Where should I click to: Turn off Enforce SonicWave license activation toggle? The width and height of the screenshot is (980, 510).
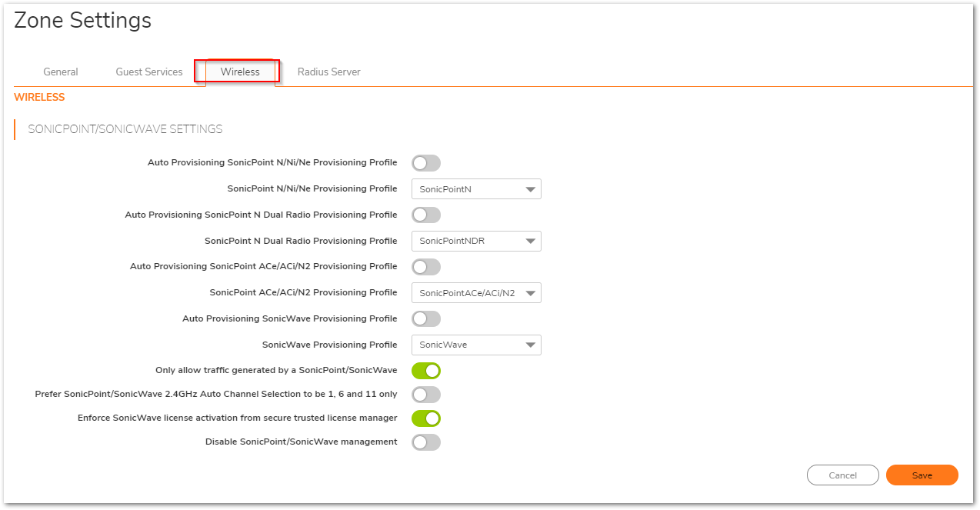(425, 418)
